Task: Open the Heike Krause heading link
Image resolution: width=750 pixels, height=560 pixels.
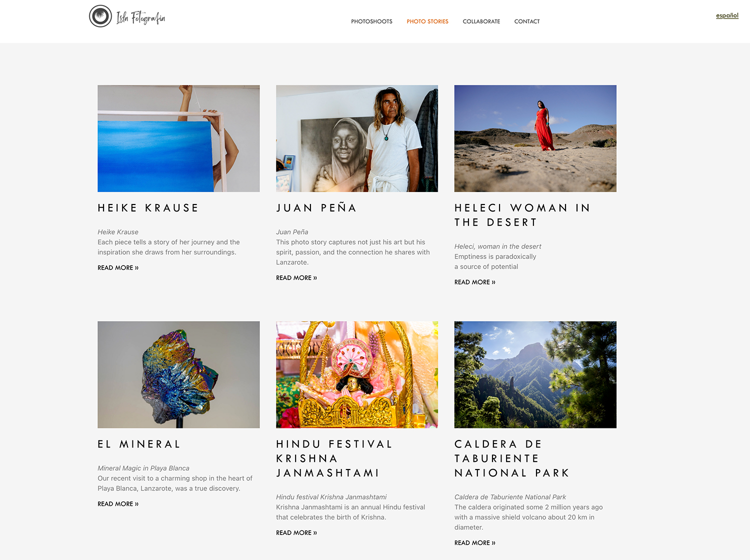Action: pos(148,208)
